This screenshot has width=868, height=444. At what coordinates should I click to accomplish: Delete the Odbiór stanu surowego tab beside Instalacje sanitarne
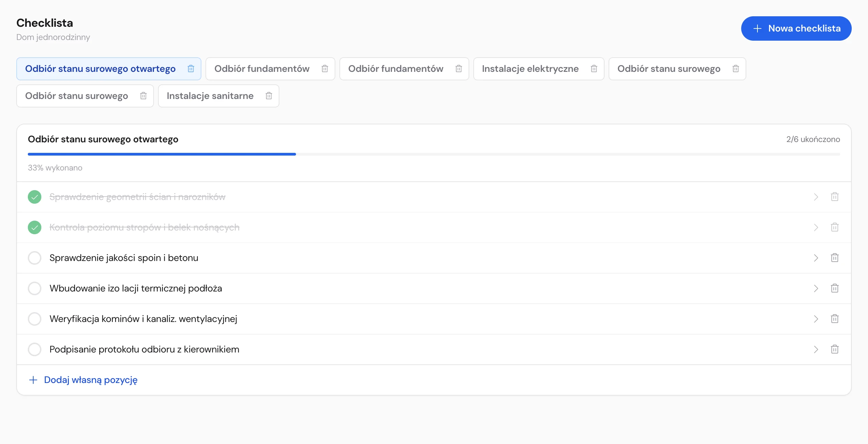tap(143, 96)
